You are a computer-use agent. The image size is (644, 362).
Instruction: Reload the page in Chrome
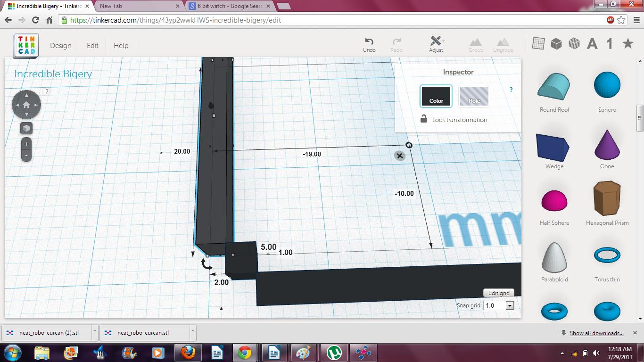(x=35, y=20)
